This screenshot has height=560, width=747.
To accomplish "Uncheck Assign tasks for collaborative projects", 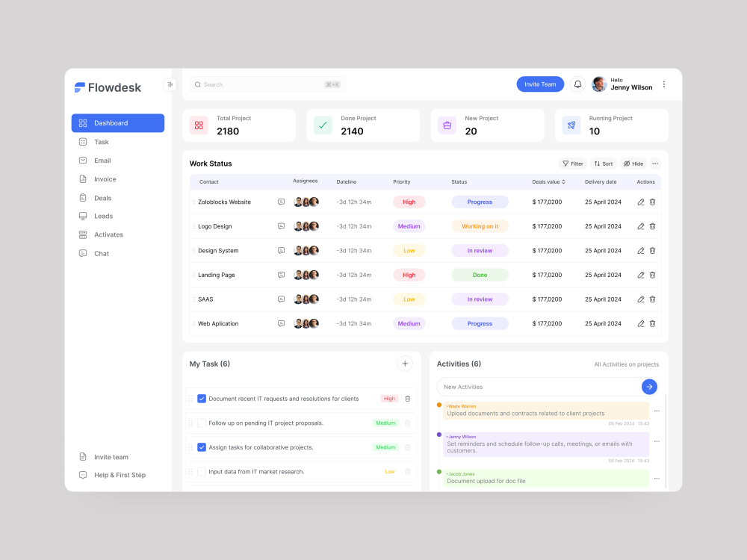I will pyautogui.click(x=202, y=447).
